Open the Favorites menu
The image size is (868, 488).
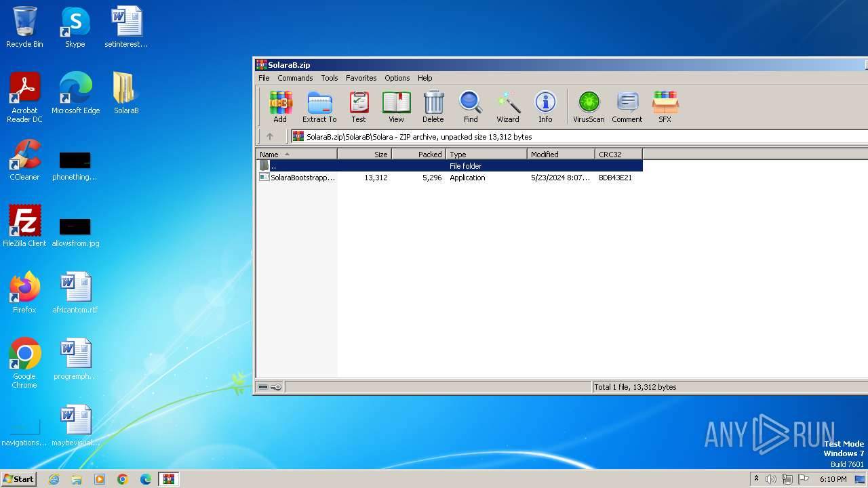361,78
